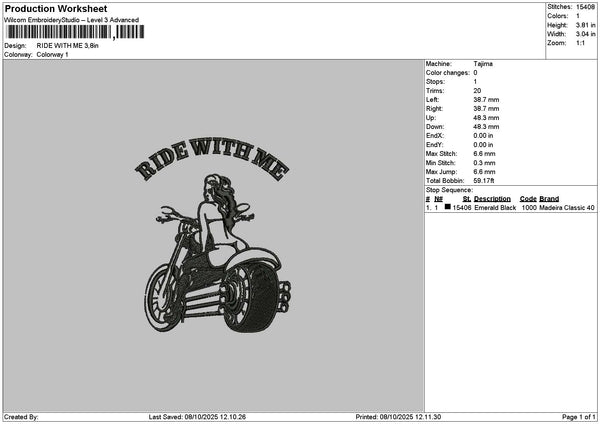The height and width of the screenshot is (424, 600).
Task: Click the 'Colorway 1' value
Action: (x=52, y=55)
